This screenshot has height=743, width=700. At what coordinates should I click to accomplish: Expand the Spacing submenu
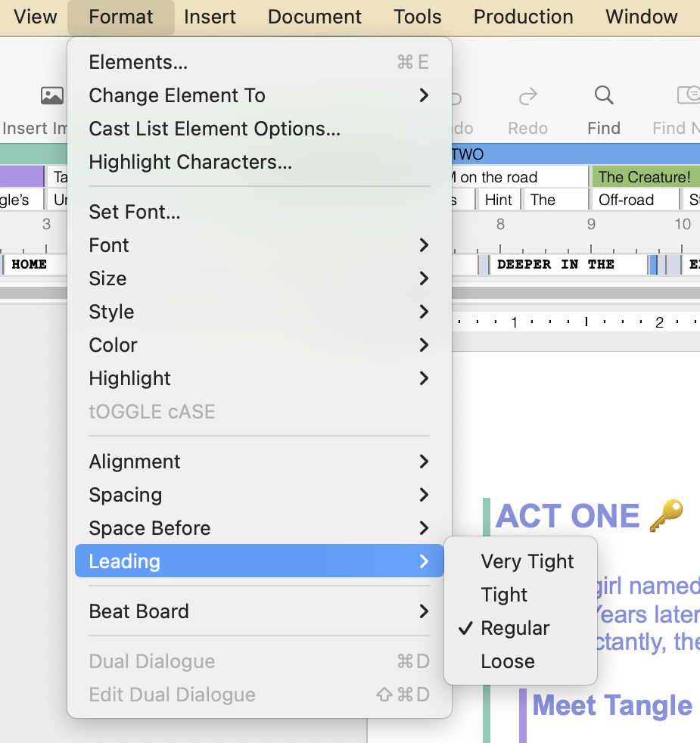pos(125,495)
